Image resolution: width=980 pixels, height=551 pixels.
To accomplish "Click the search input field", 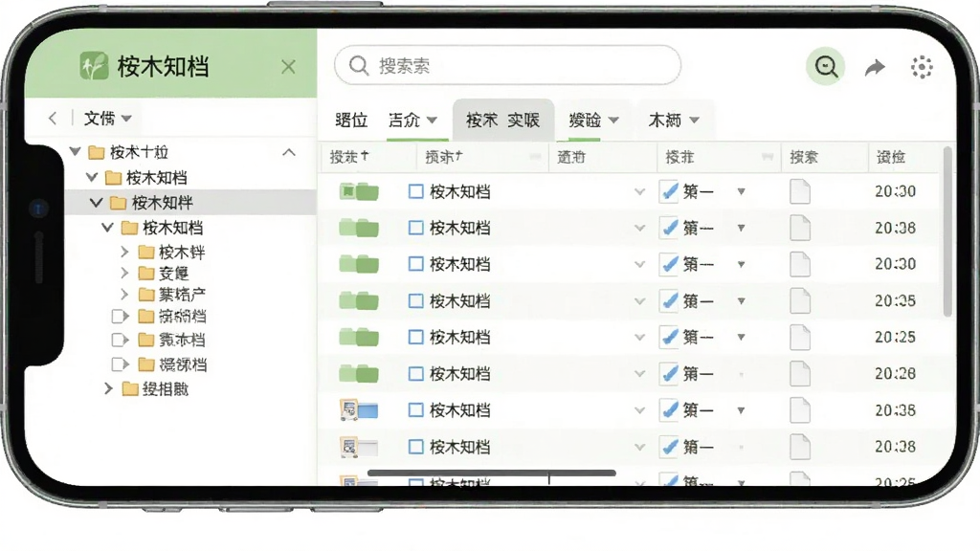I will tap(507, 65).
